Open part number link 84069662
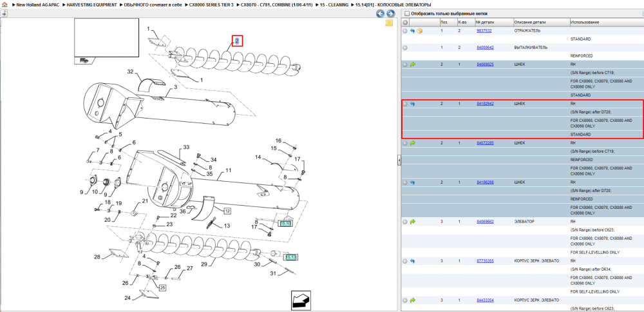This screenshot has height=312, width=644. 485,222
